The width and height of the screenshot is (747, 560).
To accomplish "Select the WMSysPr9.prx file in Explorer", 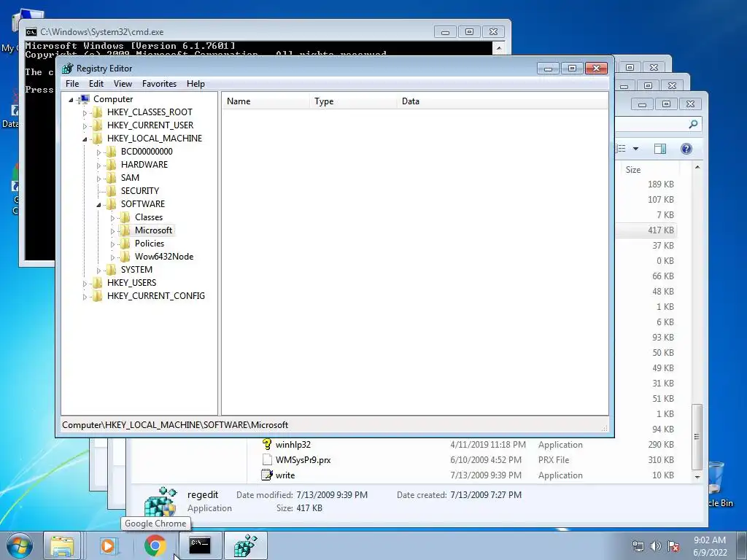I will tap(303, 460).
